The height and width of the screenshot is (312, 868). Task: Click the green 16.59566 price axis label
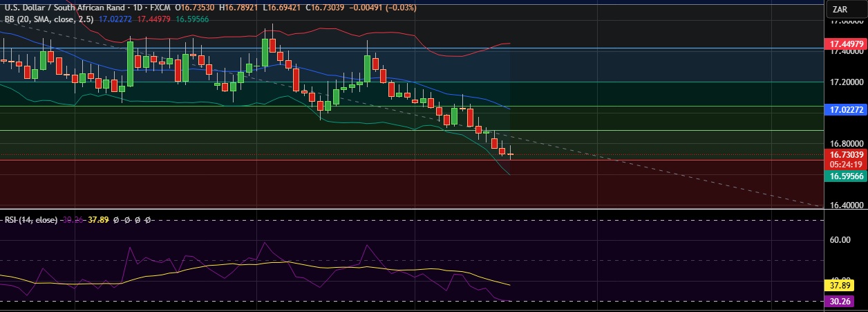click(845, 176)
